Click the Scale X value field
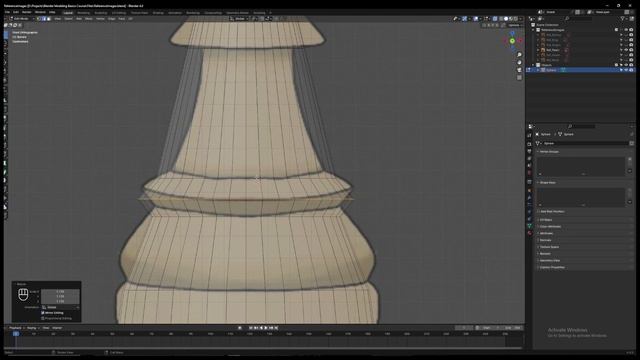Screen dimensions: 640x360 point(60,291)
